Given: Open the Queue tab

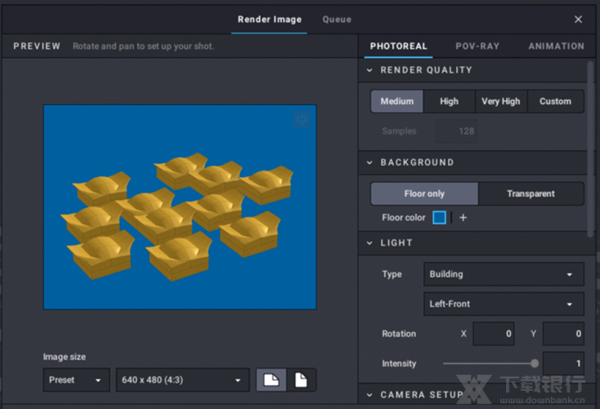Looking at the screenshot, I should (x=337, y=19).
